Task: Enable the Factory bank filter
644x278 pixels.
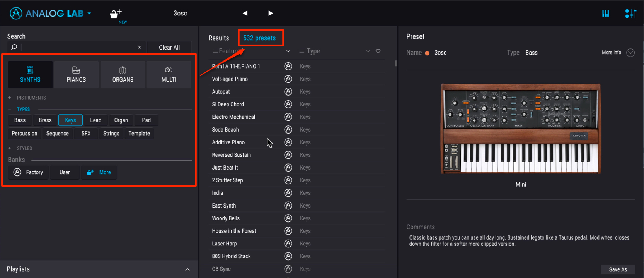Action: pyautogui.click(x=28, y=172)
